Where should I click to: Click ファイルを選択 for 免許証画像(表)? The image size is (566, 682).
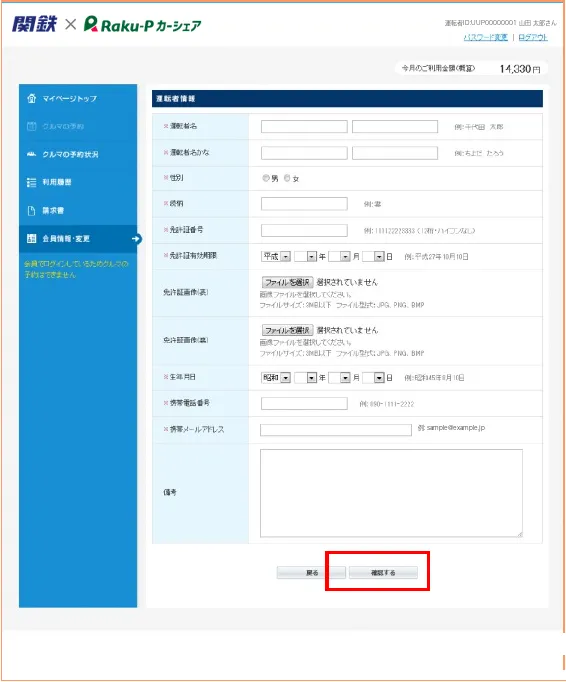pyautogui.click(x=287, y=282)
